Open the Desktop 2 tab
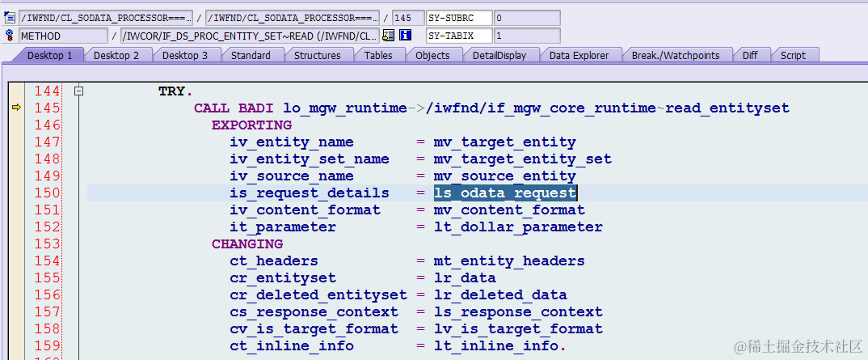This screenshot has height=360, width=868. tap(116, 55)
